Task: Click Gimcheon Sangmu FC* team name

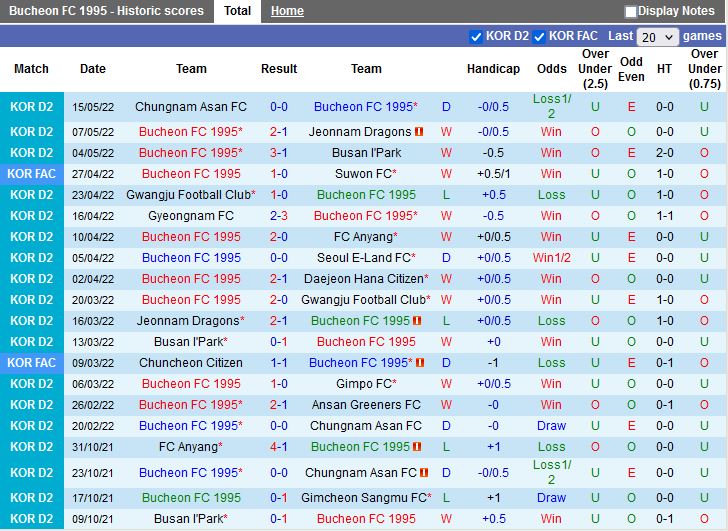Action: click(366, 498)
